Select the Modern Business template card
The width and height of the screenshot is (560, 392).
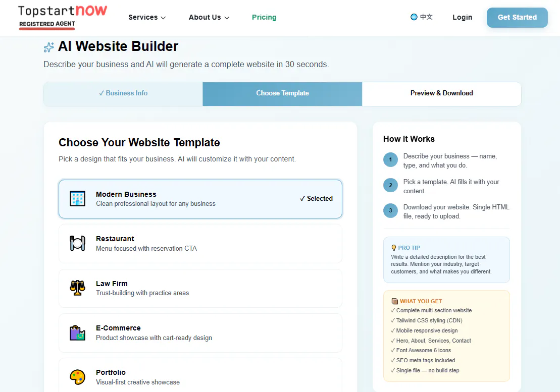200,199
